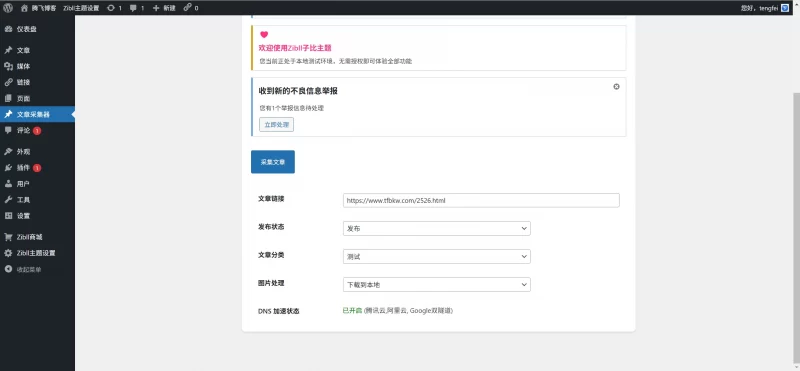Click the 文章 pushpin icon
This screenshot has width=800, height=371.
point(8,51)
